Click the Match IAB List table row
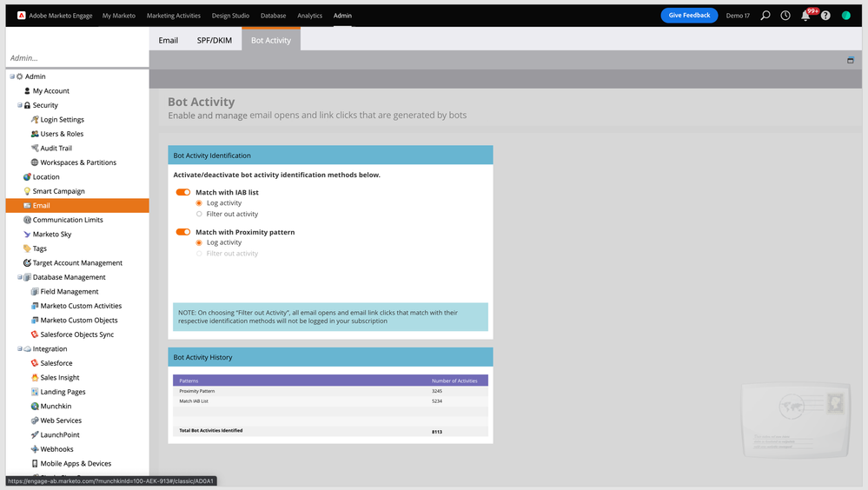The width and height of the screenshot is (868, 490). 330,401
